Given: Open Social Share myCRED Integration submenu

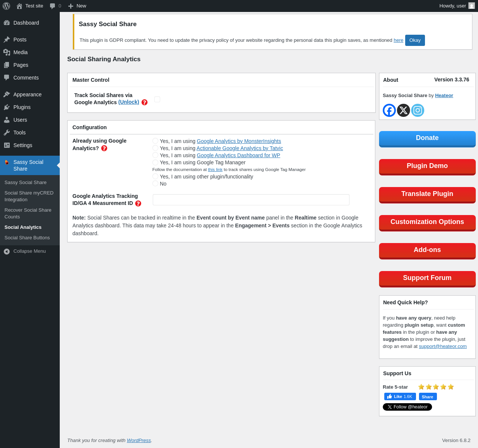Looking at the screenshot, I should 30,196.
